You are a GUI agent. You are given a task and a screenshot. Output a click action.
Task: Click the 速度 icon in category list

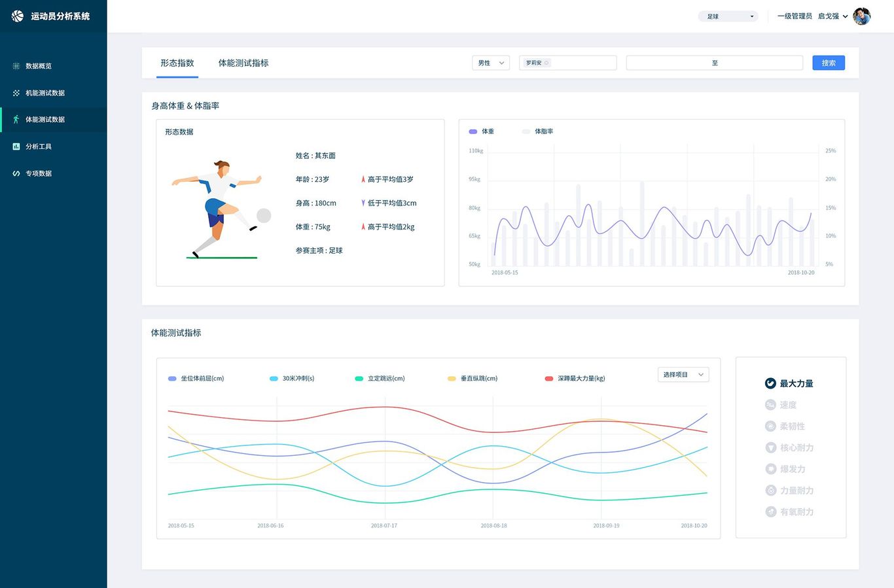(x=771, y=405)
